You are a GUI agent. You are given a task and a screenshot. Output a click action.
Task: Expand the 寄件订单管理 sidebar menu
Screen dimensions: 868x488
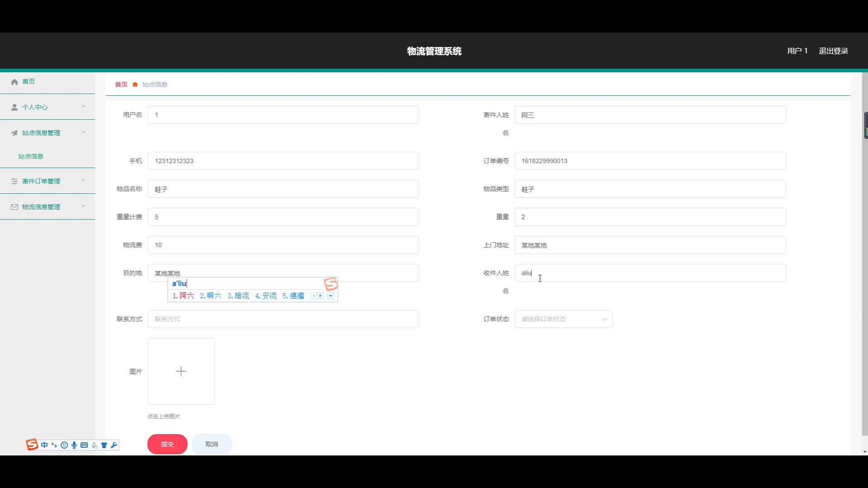click(x=47, y=181)
